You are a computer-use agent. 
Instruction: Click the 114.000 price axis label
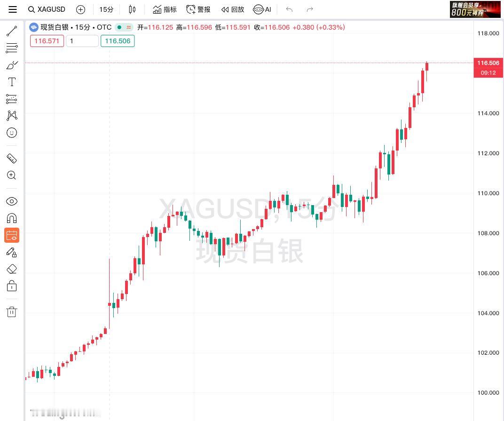[488, 113]
